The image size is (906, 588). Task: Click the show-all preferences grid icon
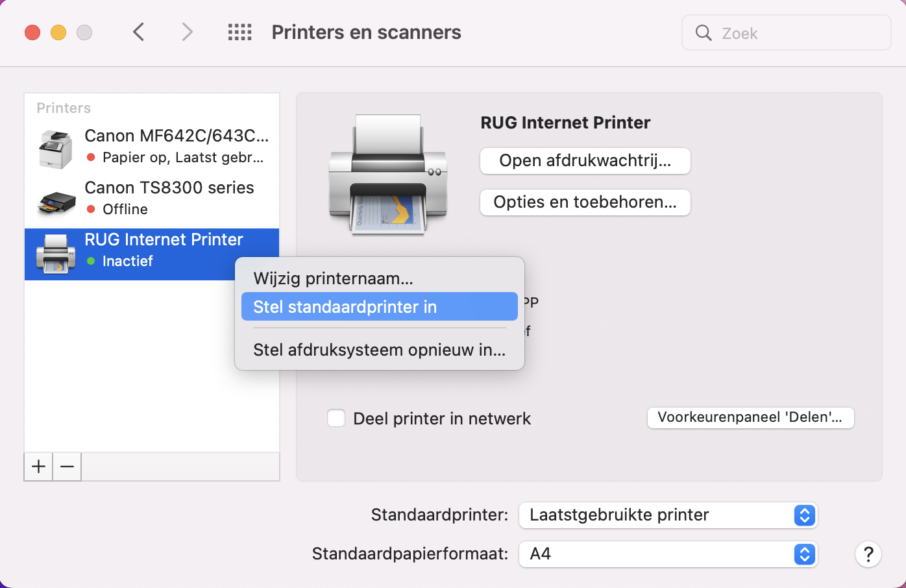click(239, 32)
